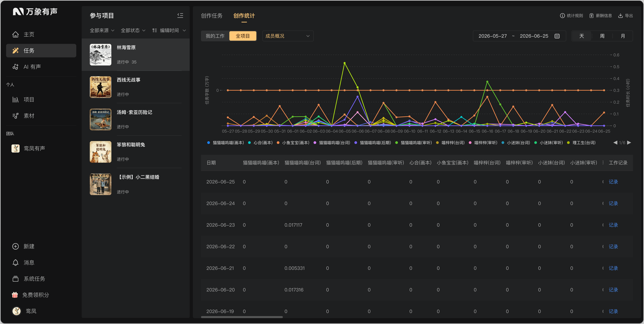The height and width of the screenshot is (324, 644).
Task: Click the 新建 plus icon
Action: pyautogui.click(x=16, y=246)
